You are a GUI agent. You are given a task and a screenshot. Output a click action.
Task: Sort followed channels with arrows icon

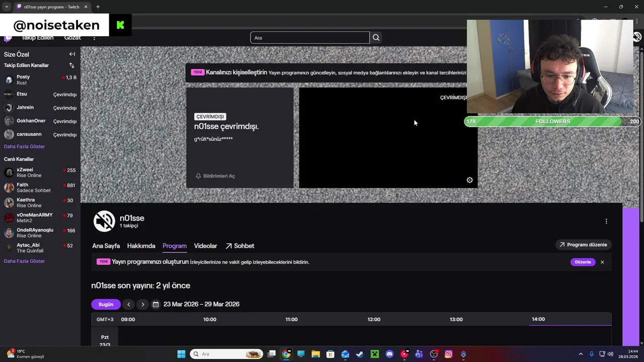[71, 65]
